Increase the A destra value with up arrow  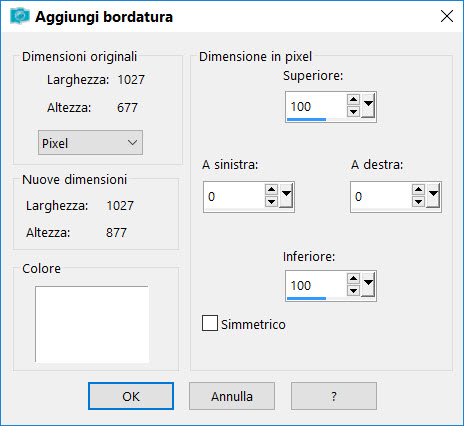point(418,190)
